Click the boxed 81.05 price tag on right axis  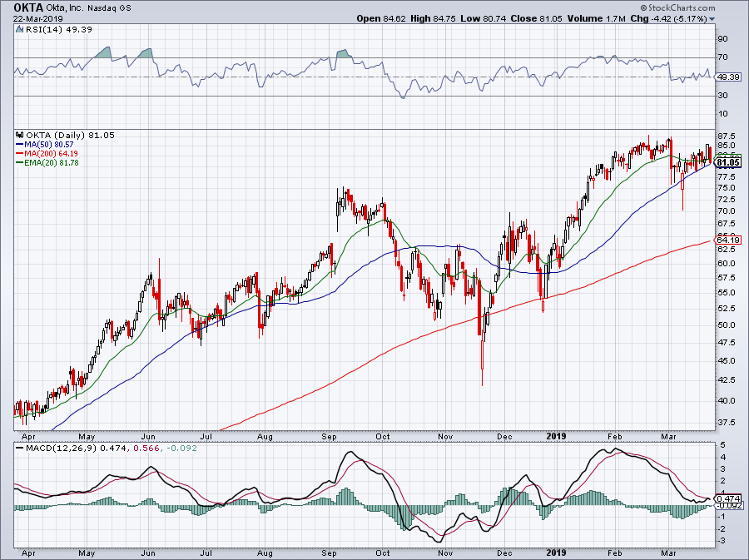tap(728, 163)
